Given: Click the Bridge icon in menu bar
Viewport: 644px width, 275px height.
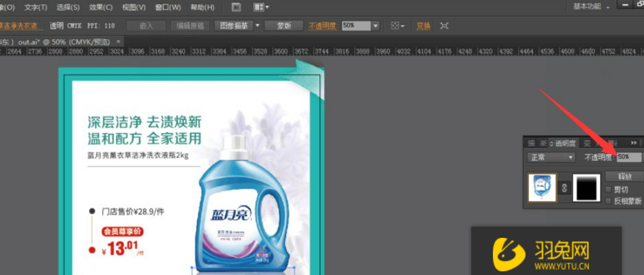Looking at the screenshot, I should click(236, 7).
